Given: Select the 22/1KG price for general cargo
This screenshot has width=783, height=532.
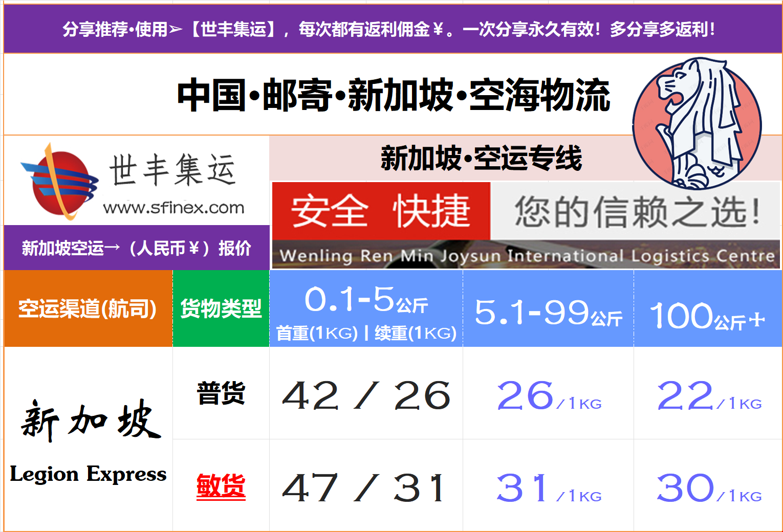Looking at the screenshot, I should (708, 396).
